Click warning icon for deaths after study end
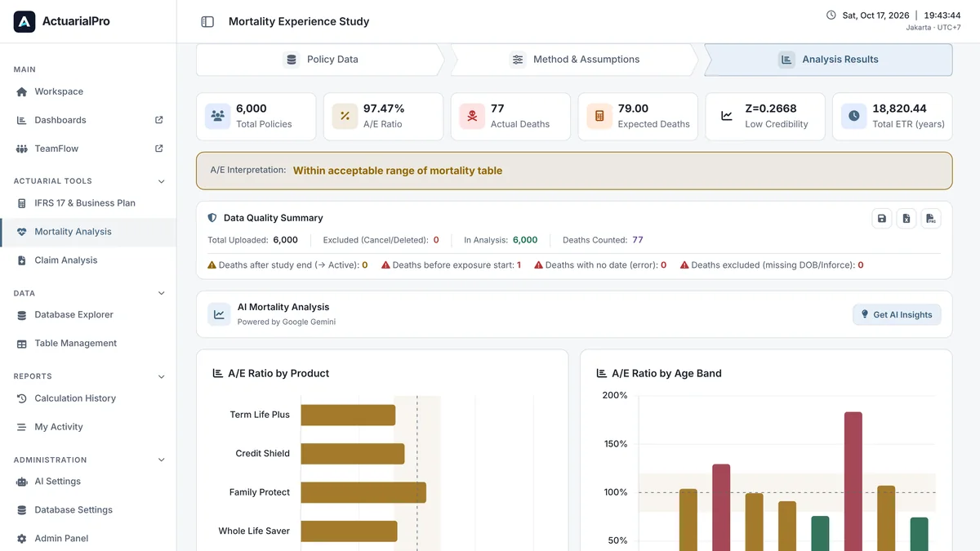 pyautogui.click(x=212, y=264)
